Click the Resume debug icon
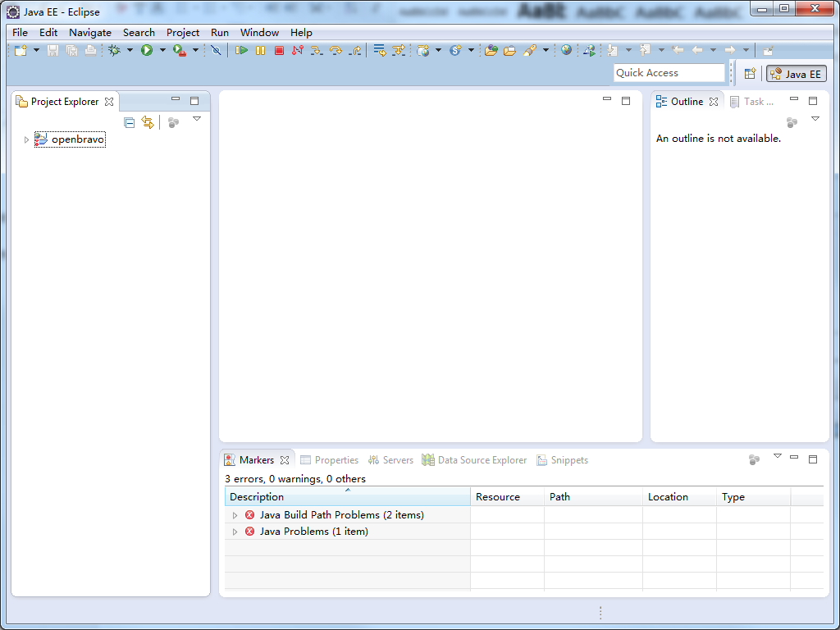Screen dimensions: 840x630 tap(241, 50)
